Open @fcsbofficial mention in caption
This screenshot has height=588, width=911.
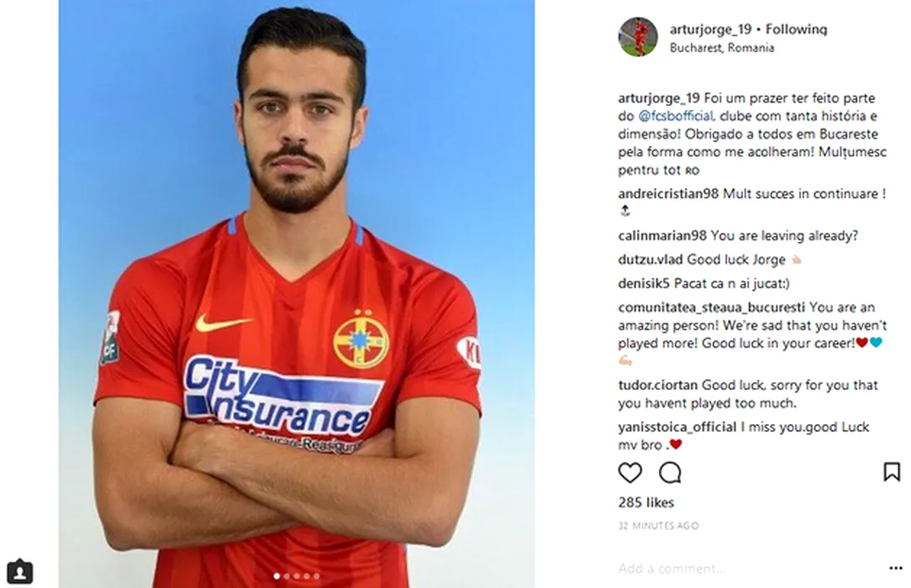coord(676,116)
